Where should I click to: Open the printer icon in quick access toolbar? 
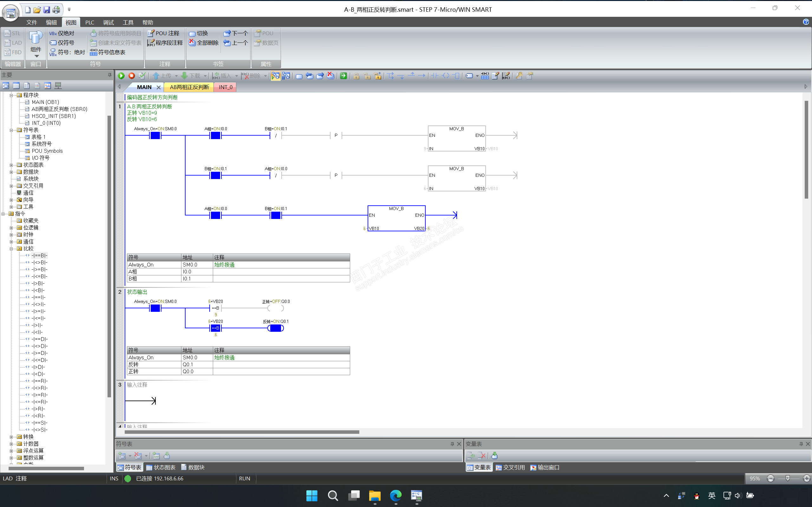pyautogui.click(x=56, y=10)
